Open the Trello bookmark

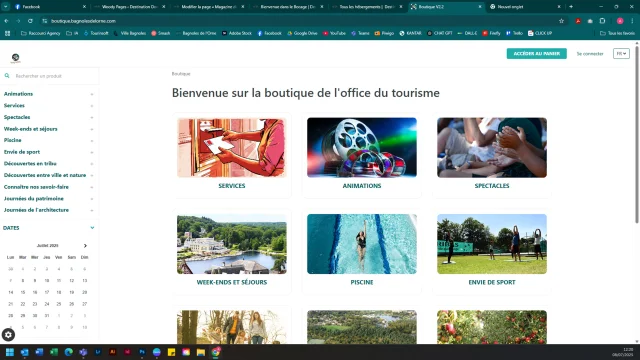514,33
